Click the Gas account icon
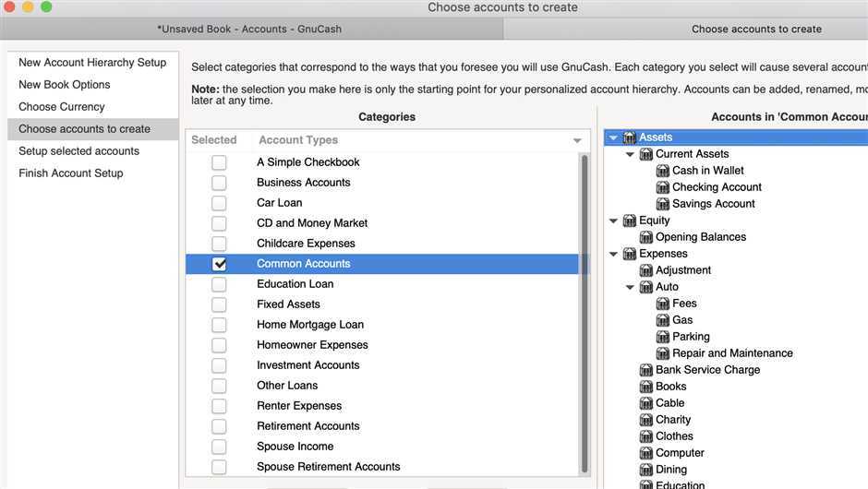868x489 pixels. click(663, 320)
